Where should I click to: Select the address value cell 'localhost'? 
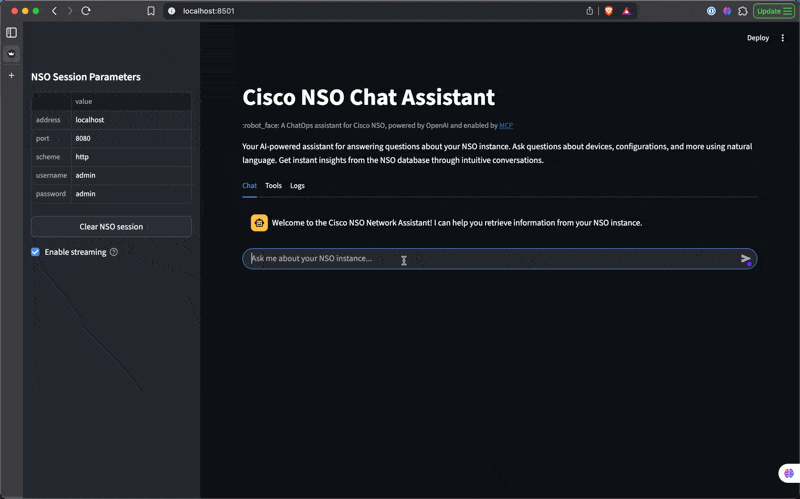pos(130,120)
